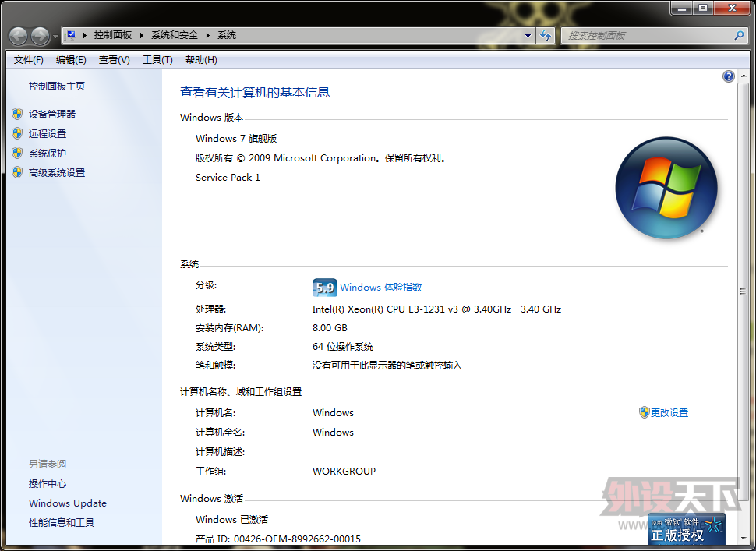The image size is (756, 551).
Task: Click Service Pack 1 text
Action: [x=228, y=178]
